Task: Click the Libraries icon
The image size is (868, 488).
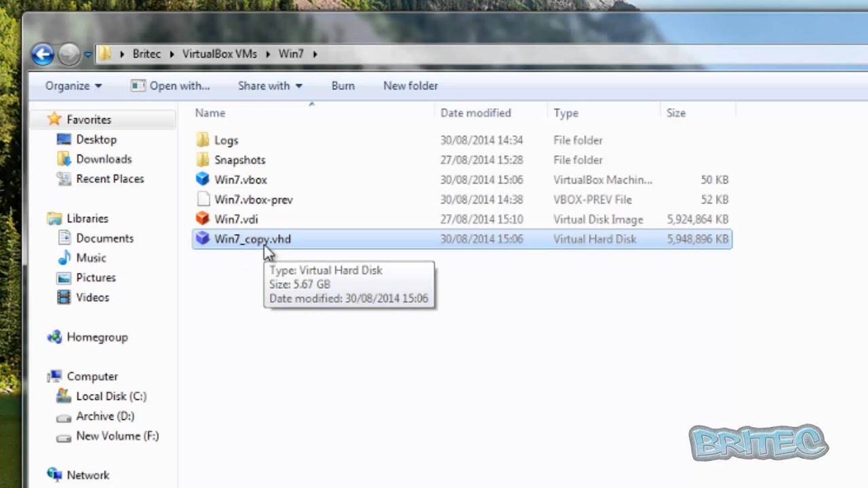Action: tap(54, 218)
